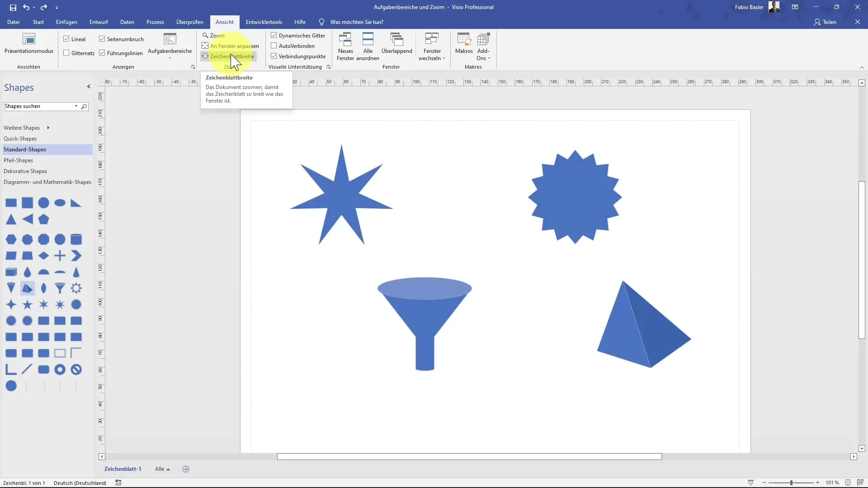
Task: Select the Funnel shape in the stencil
Action: pos(60,288)
